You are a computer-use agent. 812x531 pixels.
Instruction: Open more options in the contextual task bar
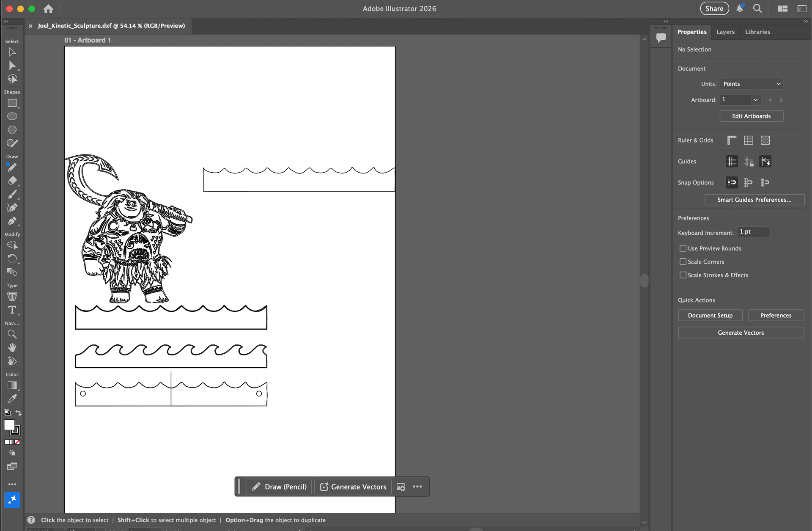(x=417, y=487)
